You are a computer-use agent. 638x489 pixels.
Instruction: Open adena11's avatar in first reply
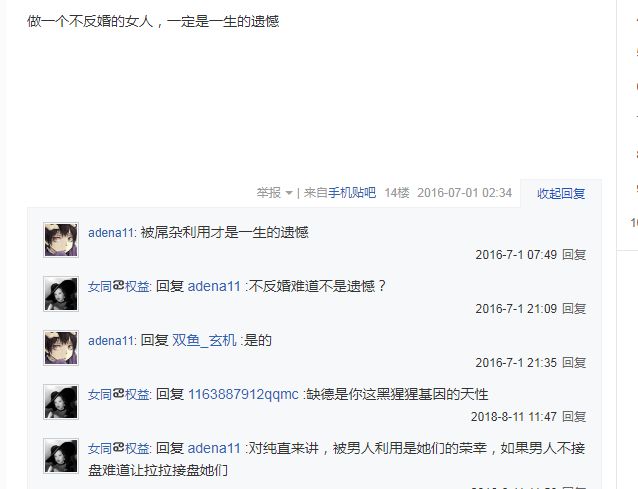(61, 240)
